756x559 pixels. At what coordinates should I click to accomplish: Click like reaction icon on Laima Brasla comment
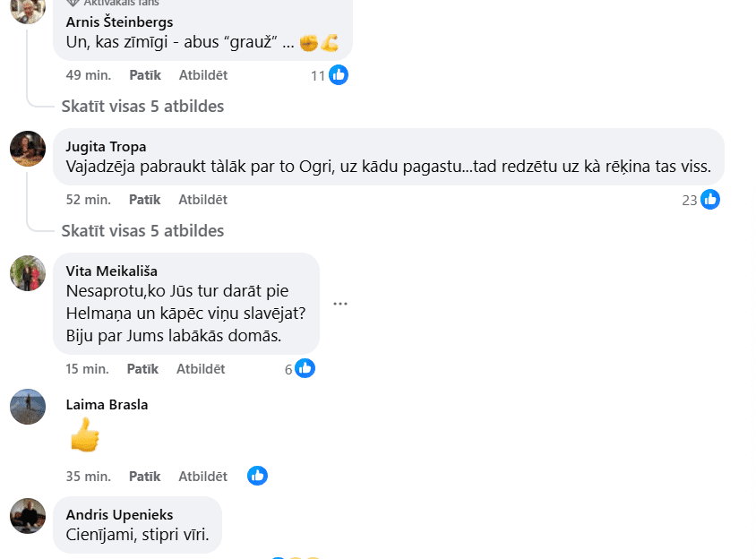(x=257, y=476)
